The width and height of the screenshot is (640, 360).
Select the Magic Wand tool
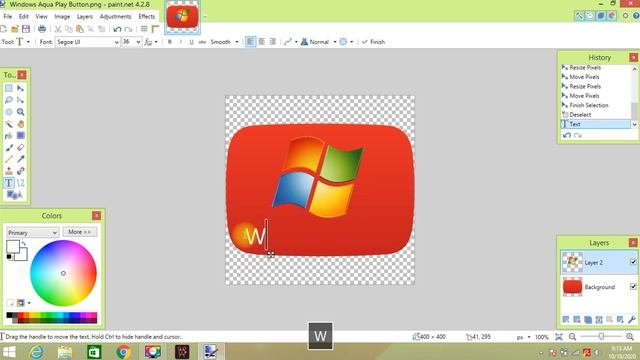click(9, 124)
